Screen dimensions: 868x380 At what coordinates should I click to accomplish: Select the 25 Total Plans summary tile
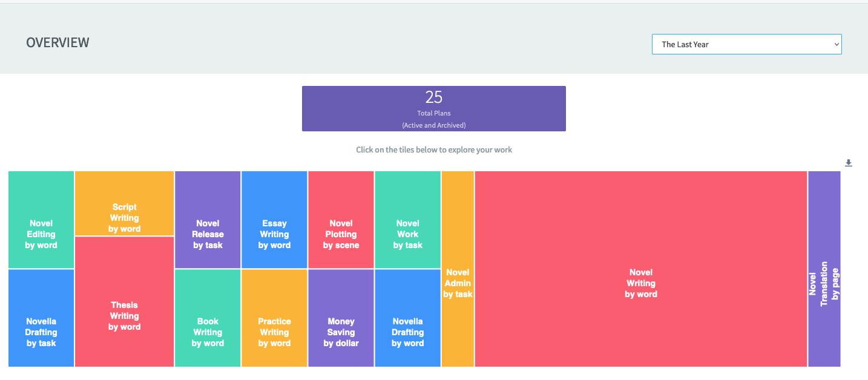(x=433, y=108)
